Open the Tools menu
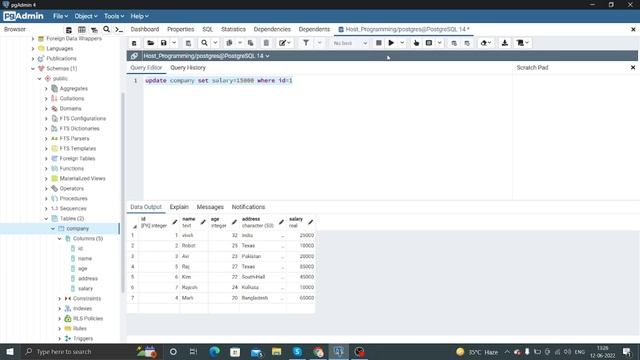 (113, 16)
